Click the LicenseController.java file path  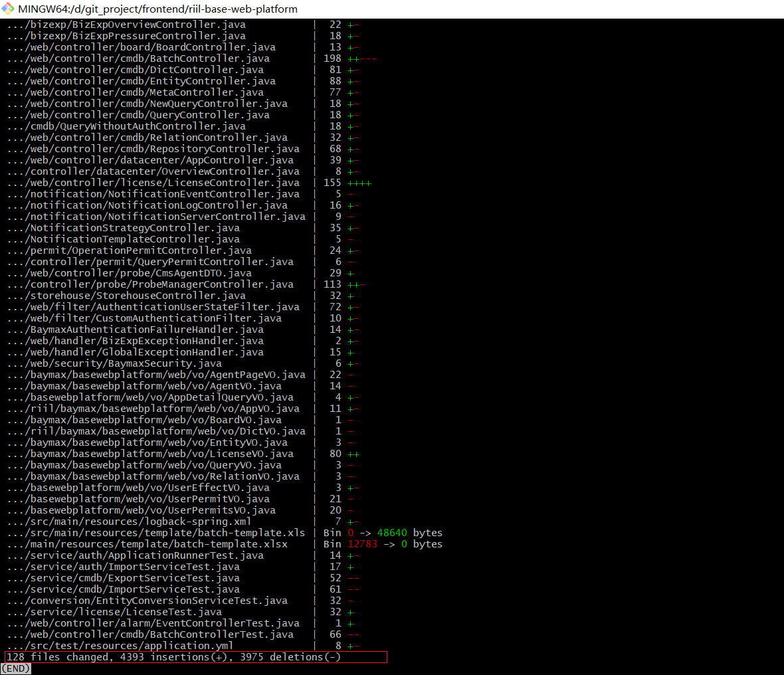pos(153,183)
